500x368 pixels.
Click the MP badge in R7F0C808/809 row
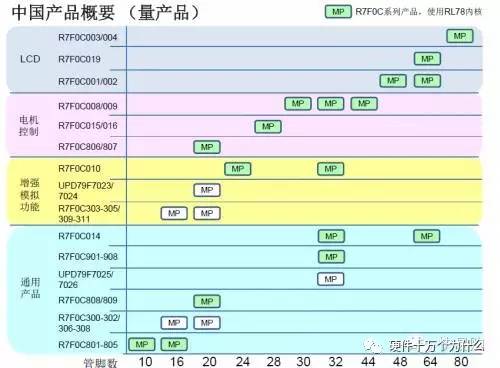click(x=207, y=301)
